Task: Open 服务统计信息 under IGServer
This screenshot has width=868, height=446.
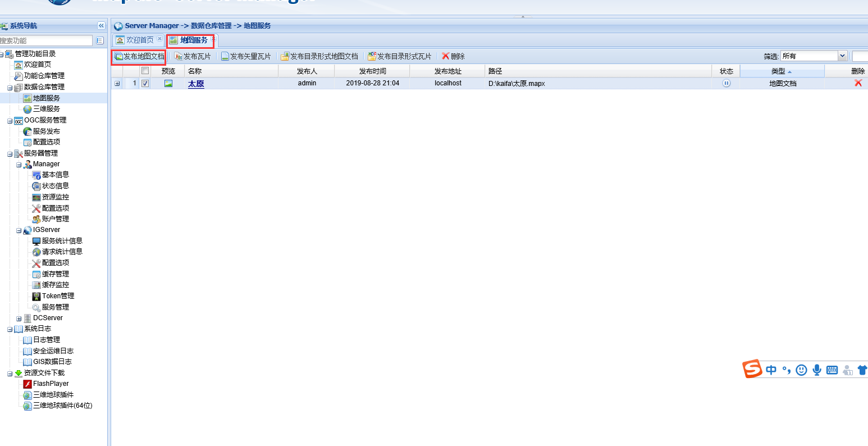Action: coord(62,241)
